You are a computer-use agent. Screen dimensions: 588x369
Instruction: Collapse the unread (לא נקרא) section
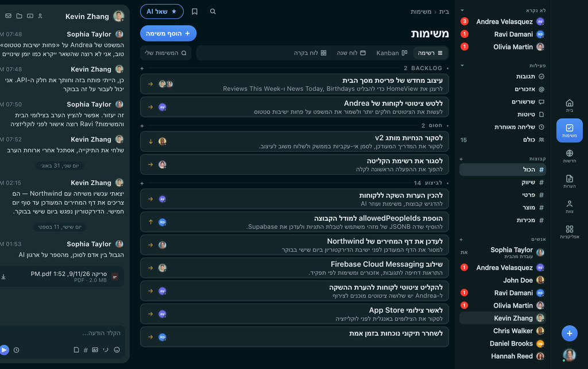click(462, 10)
